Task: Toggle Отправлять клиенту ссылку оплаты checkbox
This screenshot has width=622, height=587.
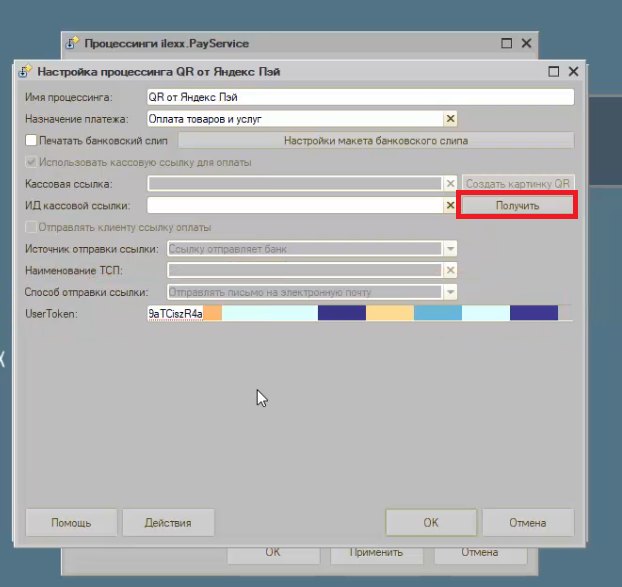Action: pyautogui.click(x=31, y=227)
